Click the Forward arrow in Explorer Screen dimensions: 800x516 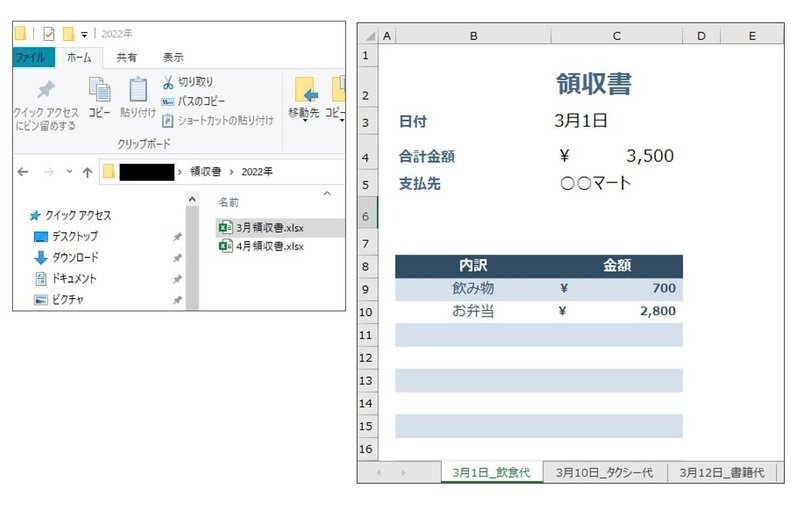[x=48, y=172]
